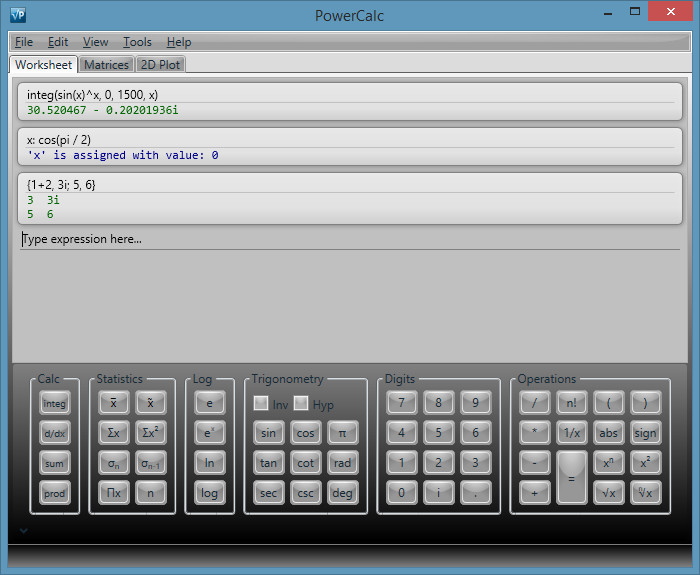Viewport: 700px width, 575px height.
Task: Click the equals = button
Action: coord(571,478)
